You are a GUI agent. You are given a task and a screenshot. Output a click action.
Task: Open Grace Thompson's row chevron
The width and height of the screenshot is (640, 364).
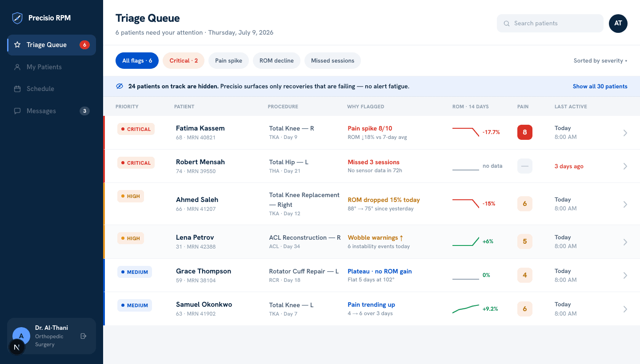[x=625, y=275]
